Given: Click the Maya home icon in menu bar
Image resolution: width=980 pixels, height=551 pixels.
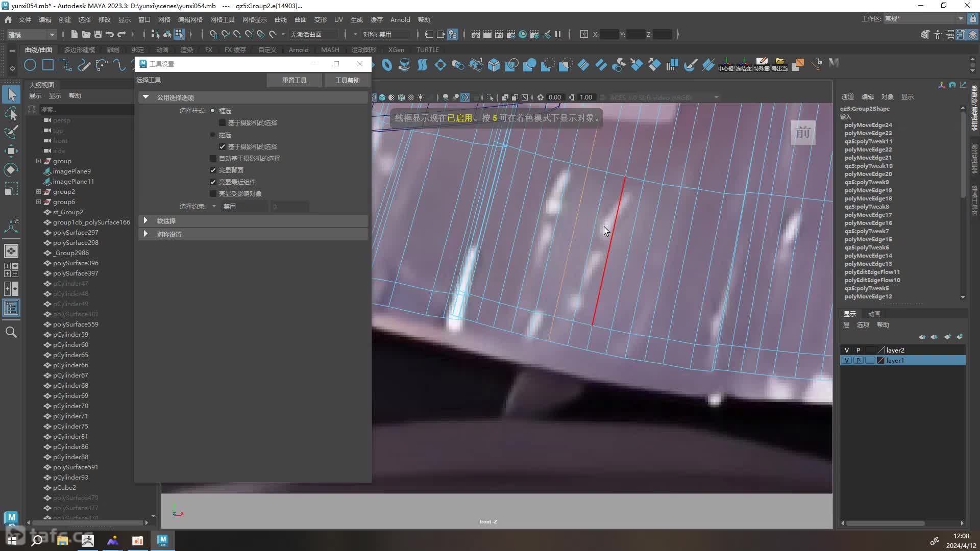Looking at the screenshot, I should pyautogui.click(x=8, y=19).
